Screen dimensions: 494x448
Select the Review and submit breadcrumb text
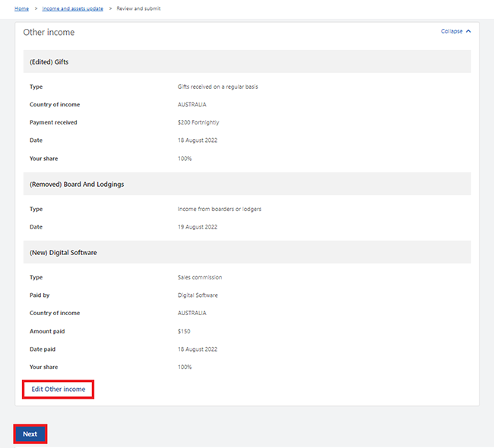tap(138, 8)
